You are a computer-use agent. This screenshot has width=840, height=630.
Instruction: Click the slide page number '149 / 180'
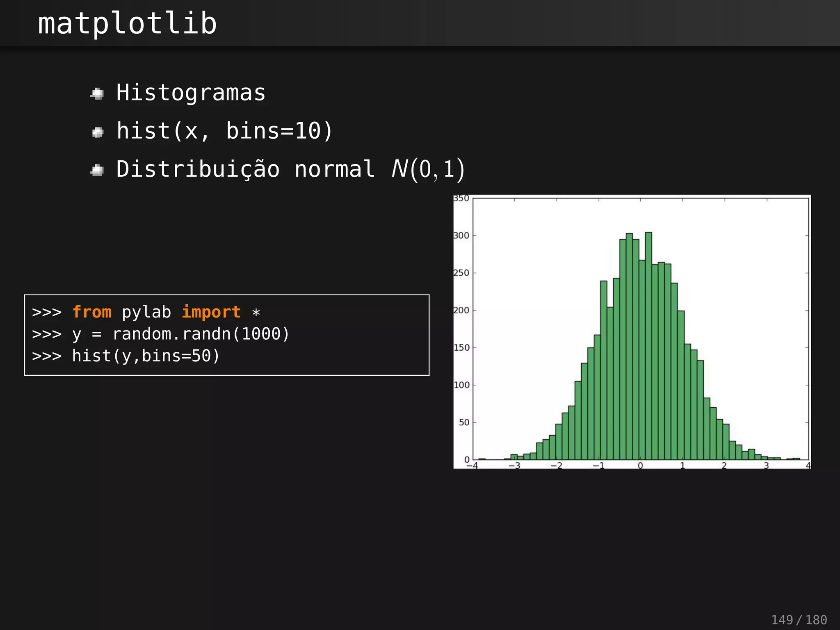[799, 619]
